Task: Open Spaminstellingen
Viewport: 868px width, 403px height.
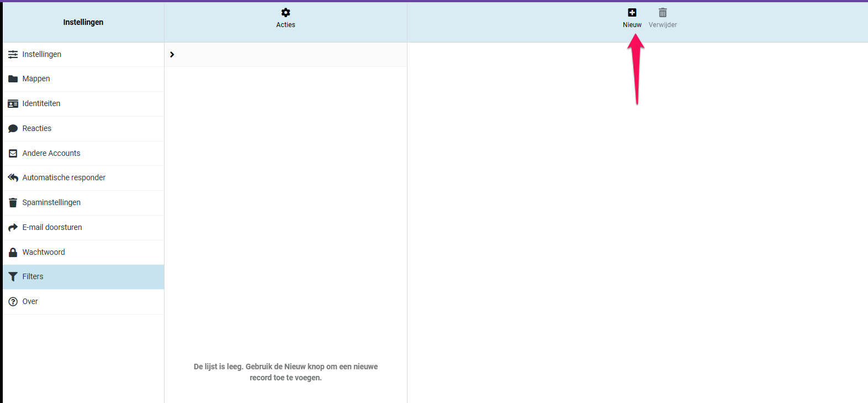Action: click(83, 203)
